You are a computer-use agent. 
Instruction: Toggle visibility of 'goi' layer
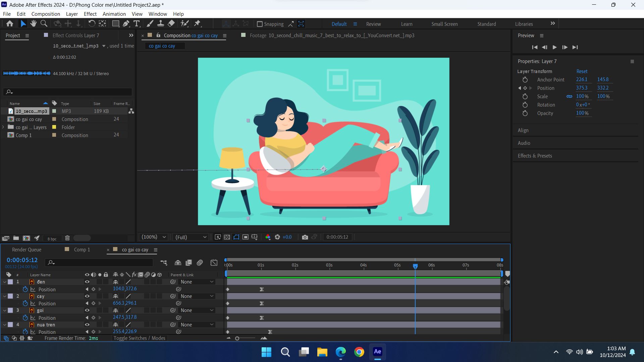coord(87,310)
